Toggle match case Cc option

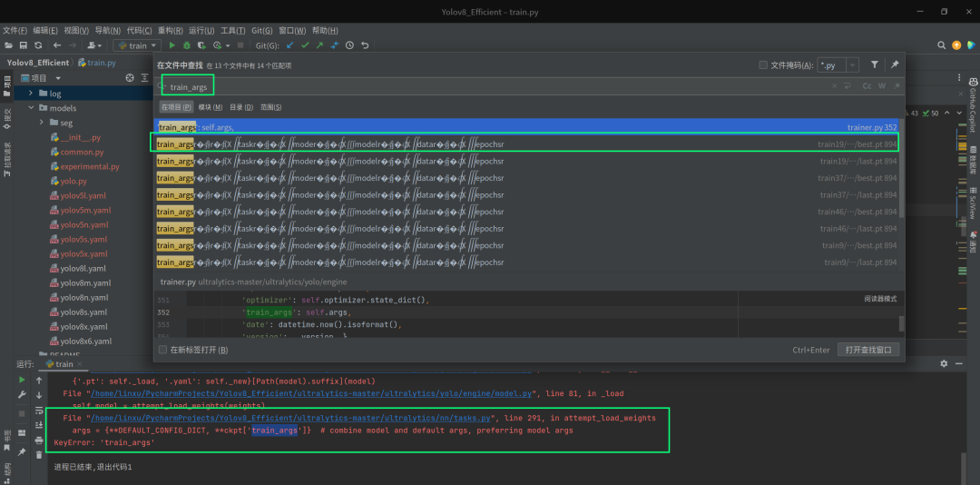point(867,86)
